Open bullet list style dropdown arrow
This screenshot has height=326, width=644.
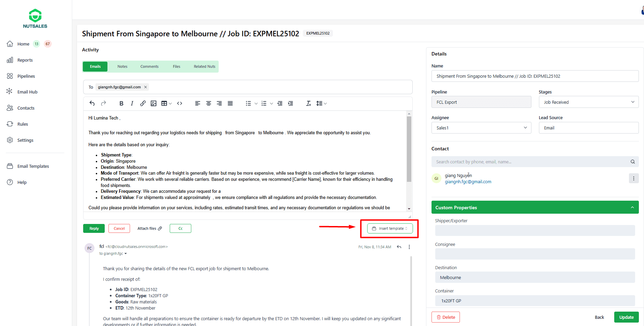point(256,103)
